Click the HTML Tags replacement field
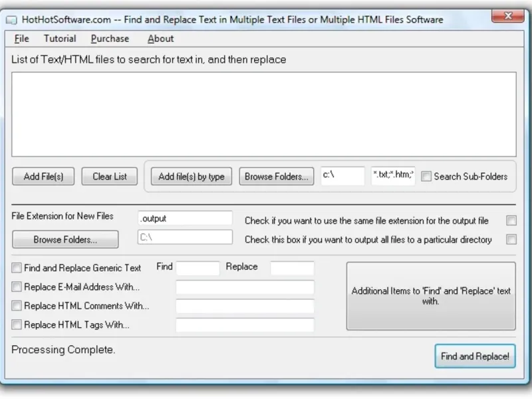532x399 pixels. 245,325
